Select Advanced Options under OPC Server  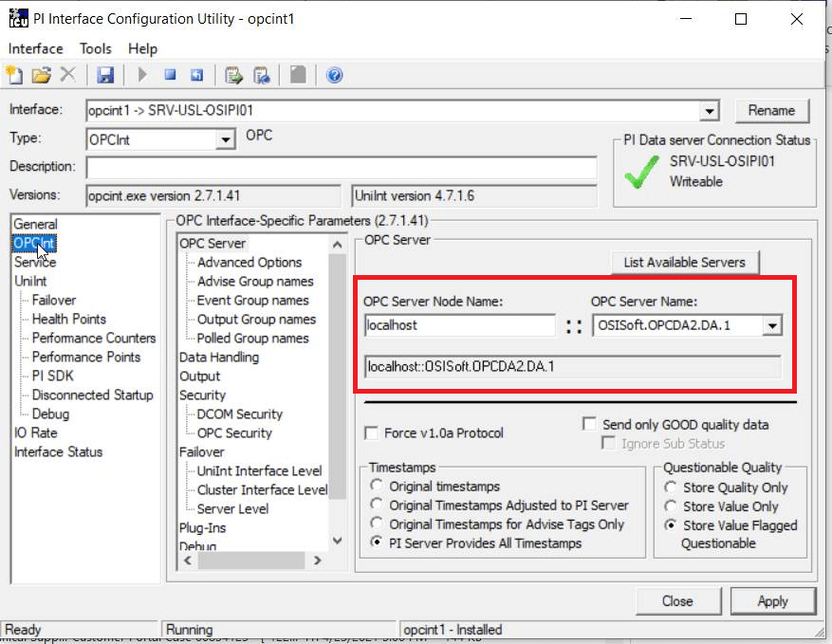(250, 262)
